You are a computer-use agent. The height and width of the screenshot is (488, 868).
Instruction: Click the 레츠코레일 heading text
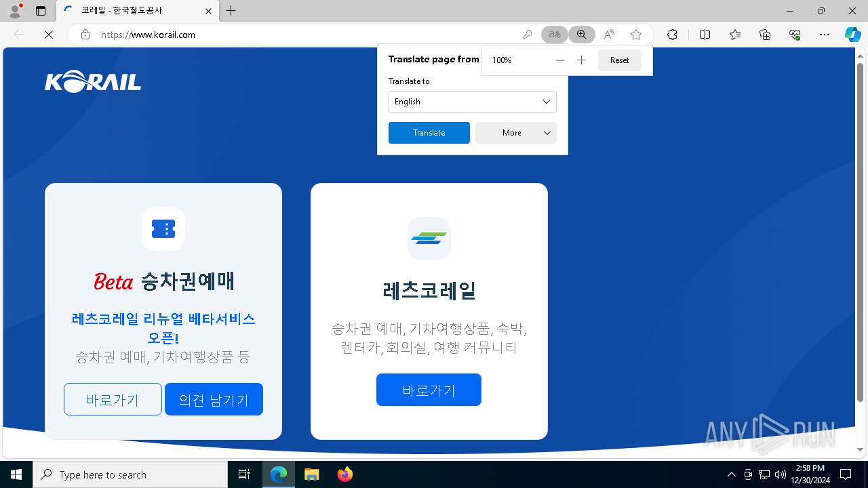(x=429, y=291)
